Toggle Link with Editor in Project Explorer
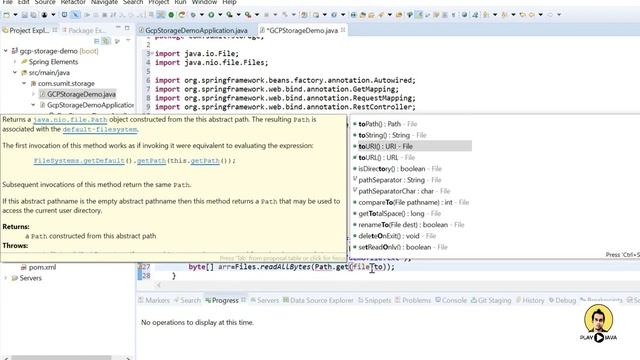The height and width of the screenshot is (360, 640). click(106, 41)
